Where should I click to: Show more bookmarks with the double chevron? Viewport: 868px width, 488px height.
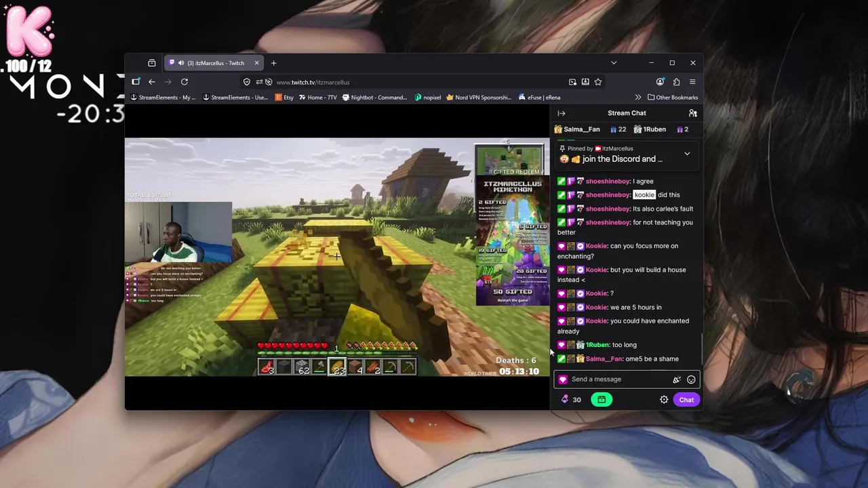click(637, 98)
